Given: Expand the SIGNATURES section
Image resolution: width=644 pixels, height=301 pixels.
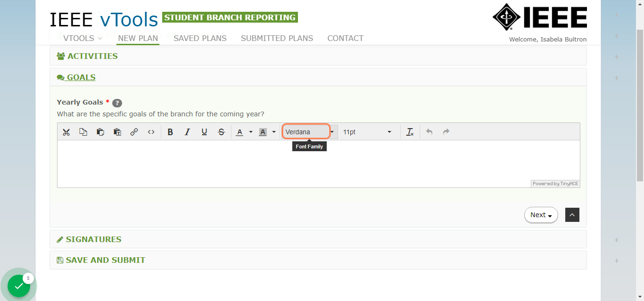Looking at the screenshot, I should (x=318, y=239).
